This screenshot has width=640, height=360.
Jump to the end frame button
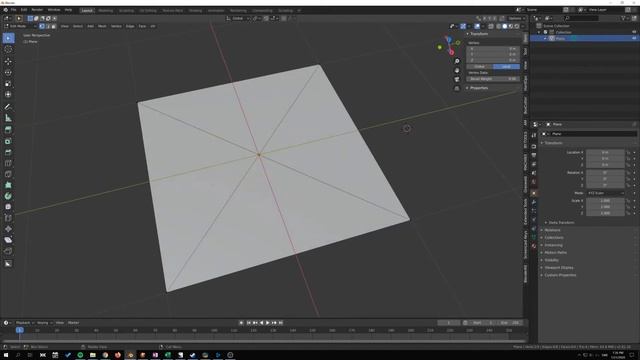tap(281, 323)
